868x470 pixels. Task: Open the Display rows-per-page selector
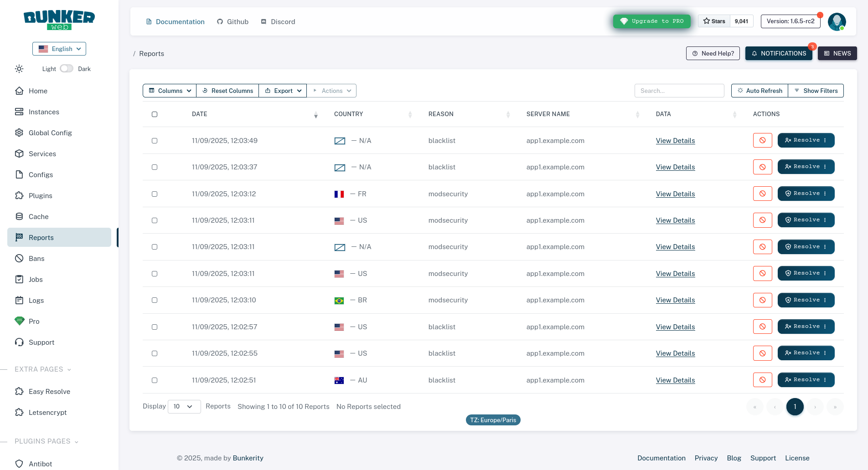pos(184,407)
